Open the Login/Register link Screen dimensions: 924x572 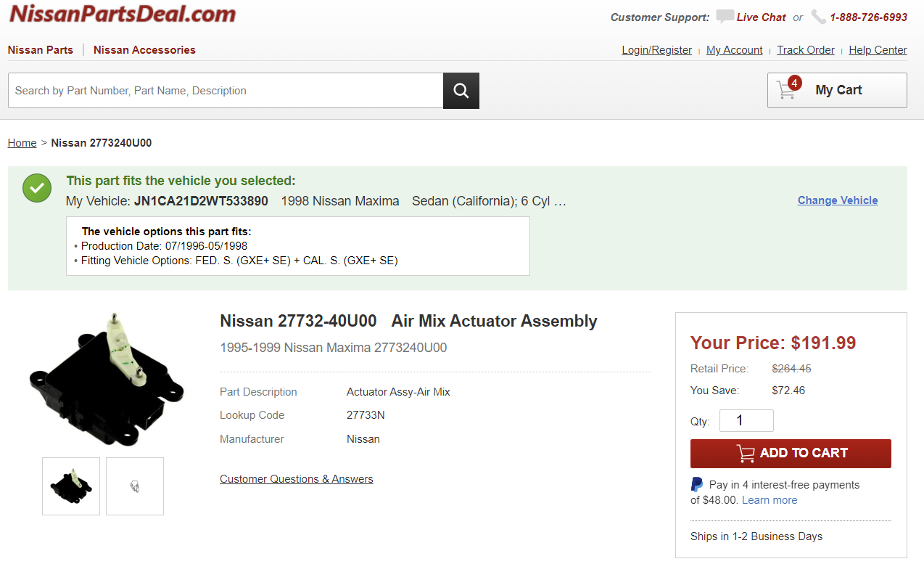[x=656, y=50]
